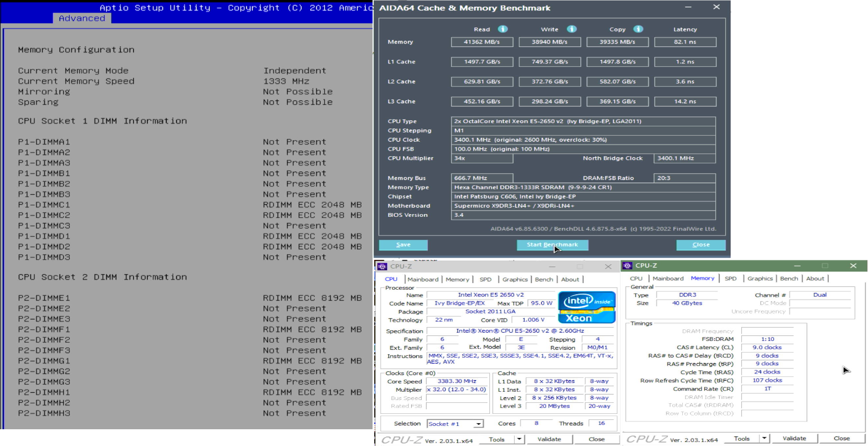
Task: Click the Max TDP value 95.0 W
Action: tap(541, 303)
